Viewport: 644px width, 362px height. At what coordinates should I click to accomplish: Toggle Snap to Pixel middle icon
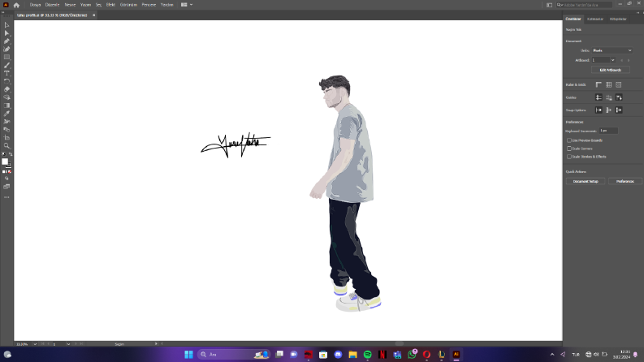pos(609,110)
